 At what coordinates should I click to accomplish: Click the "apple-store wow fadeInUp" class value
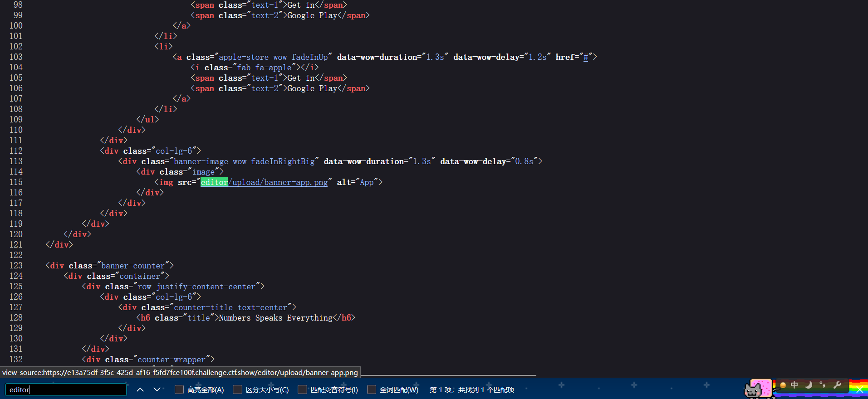tap(273, 57)
